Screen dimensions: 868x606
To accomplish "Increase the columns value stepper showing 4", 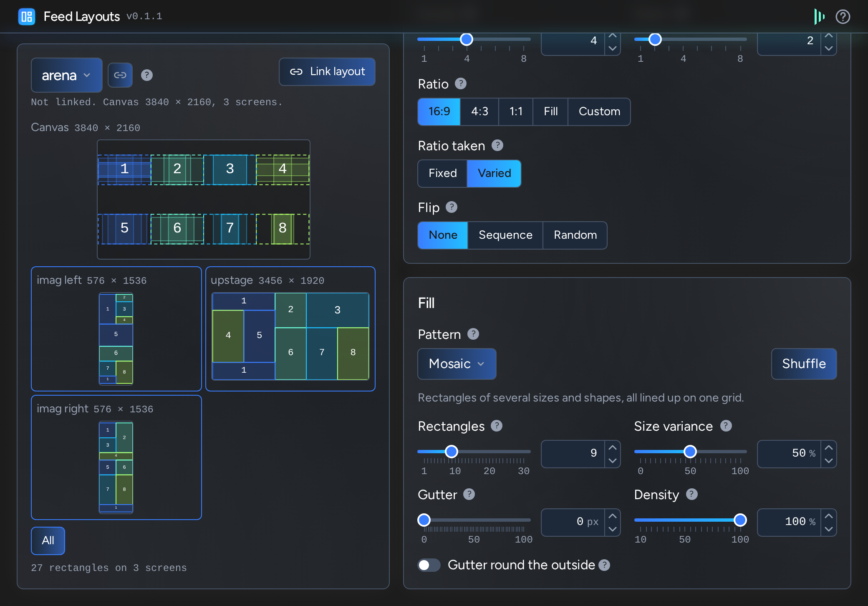I will coord(613,36).
